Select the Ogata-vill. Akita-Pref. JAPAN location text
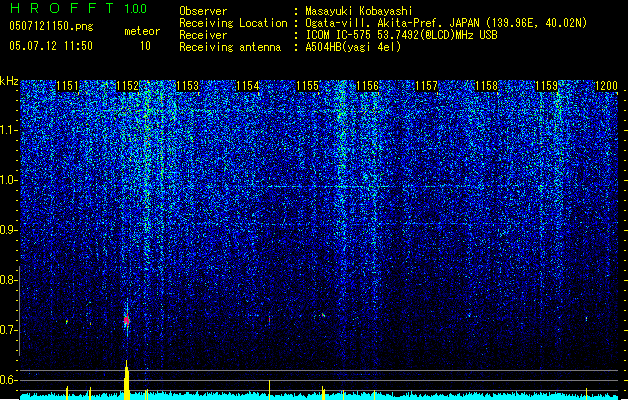 446,23
